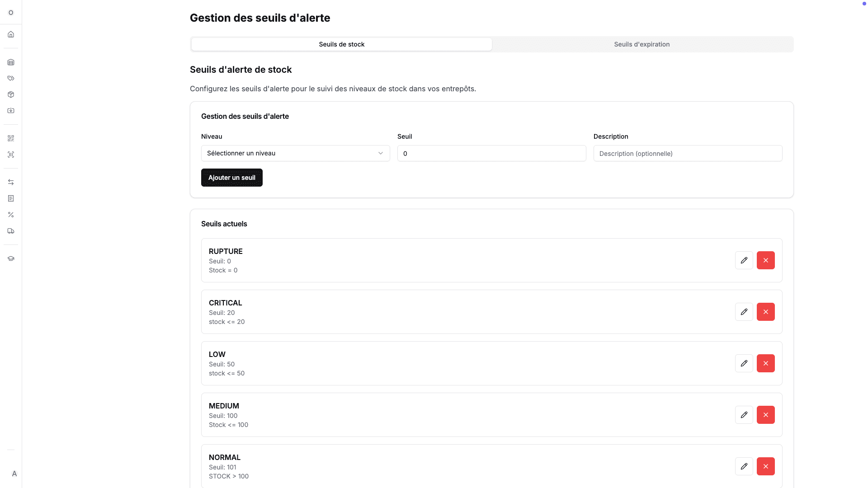Edit the CRITICAL threshold with pencil icon
The image size is (868, 488).
(744, 312)
